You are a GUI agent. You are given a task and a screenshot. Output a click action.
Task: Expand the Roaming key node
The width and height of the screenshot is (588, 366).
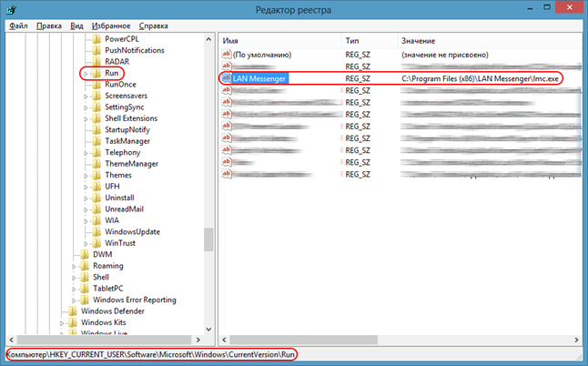coord(74,267)
